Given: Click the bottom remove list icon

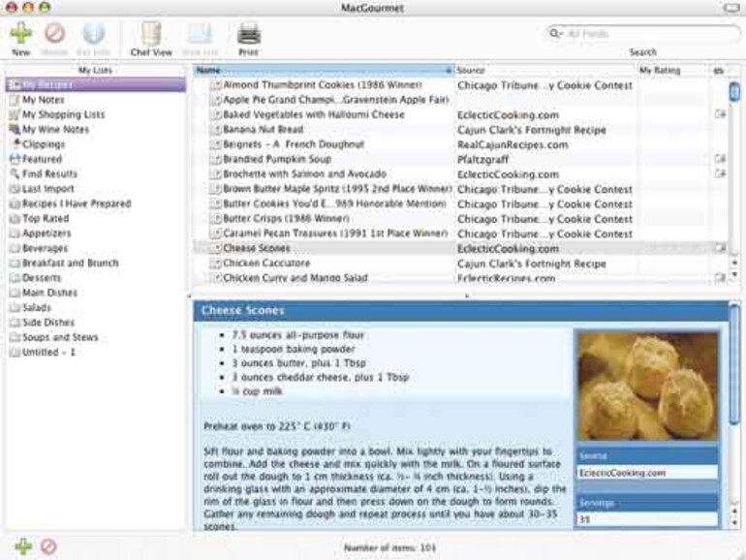Looking at the screenshot, I should coord(48,546).
